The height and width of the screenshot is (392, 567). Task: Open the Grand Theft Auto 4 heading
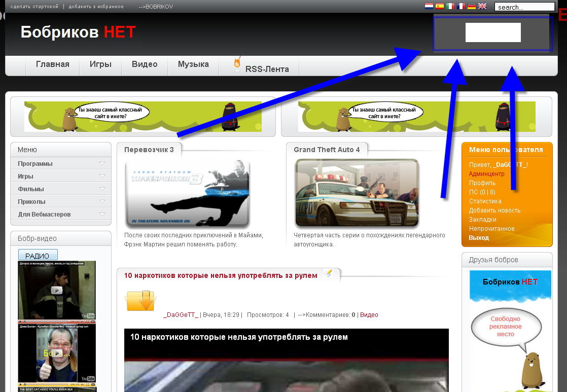tap(327, 150)
